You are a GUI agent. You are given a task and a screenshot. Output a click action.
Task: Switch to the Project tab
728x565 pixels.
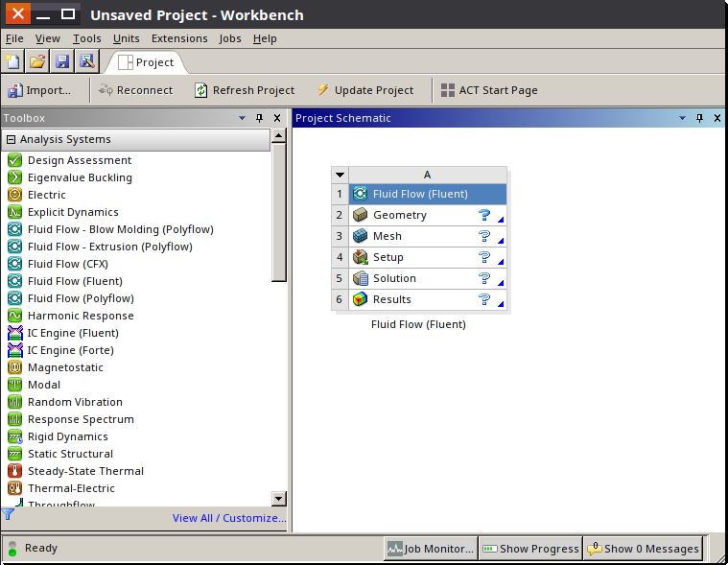146,62
